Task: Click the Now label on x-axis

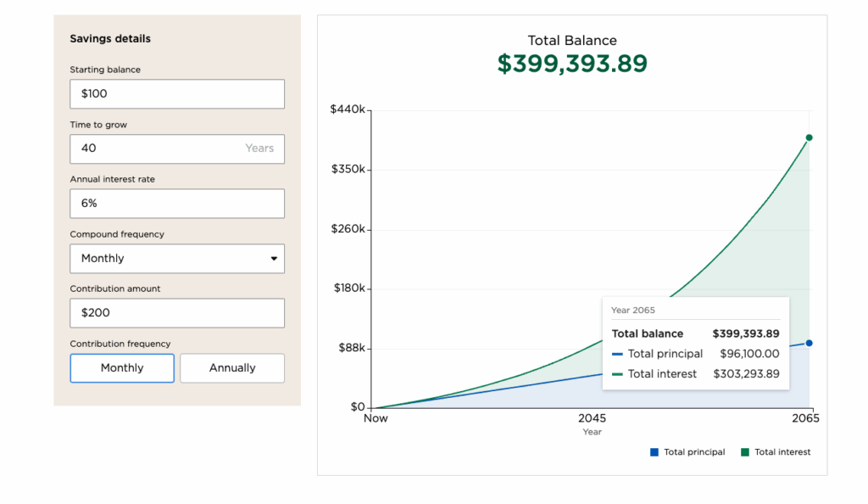Action: click(x=376, y=418)
